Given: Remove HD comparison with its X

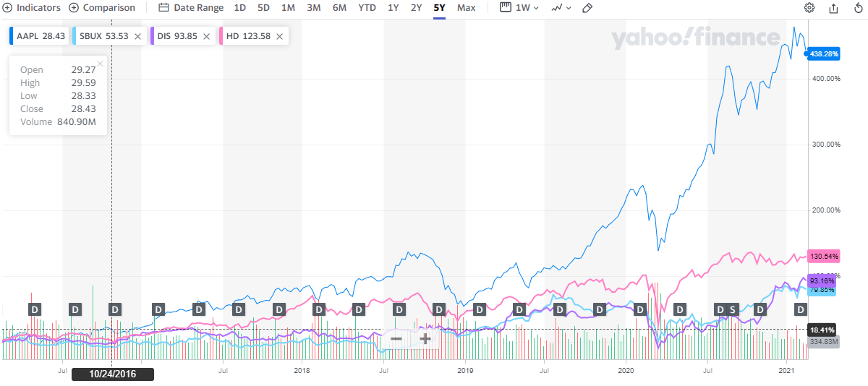Looking at the screenshot, I should (279, 35).
